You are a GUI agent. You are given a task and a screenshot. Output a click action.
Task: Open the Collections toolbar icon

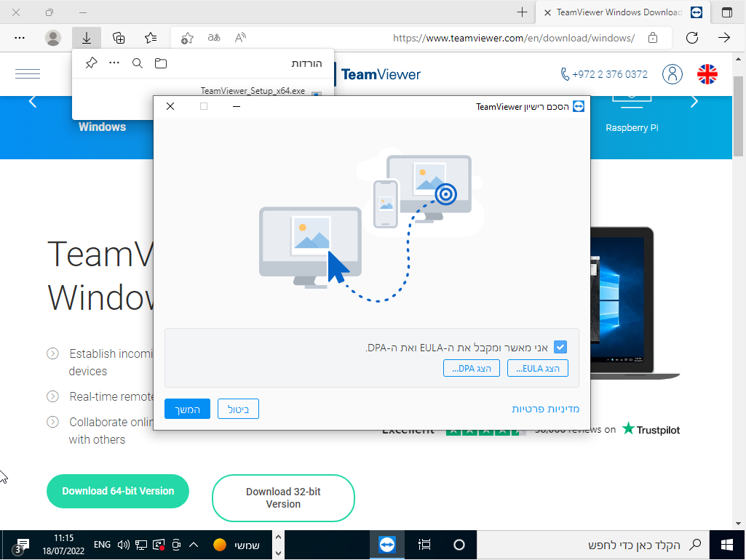[x=119, y=38]
